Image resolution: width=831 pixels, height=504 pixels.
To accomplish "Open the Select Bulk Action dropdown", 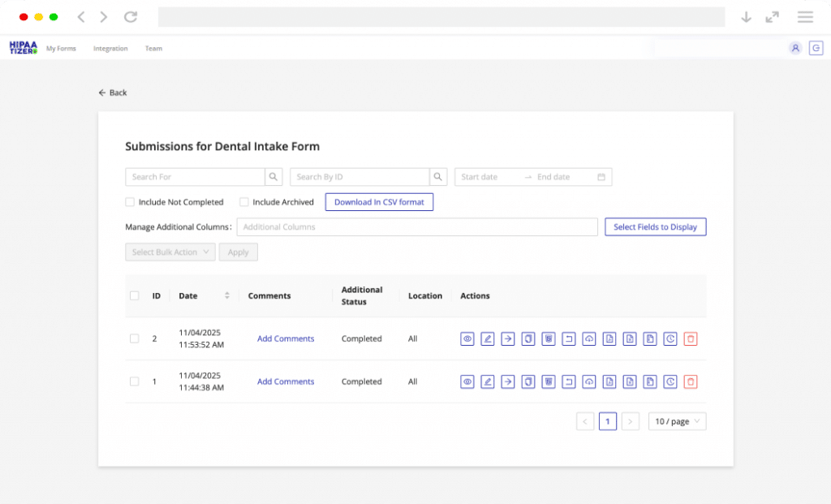I will point(170,252).
